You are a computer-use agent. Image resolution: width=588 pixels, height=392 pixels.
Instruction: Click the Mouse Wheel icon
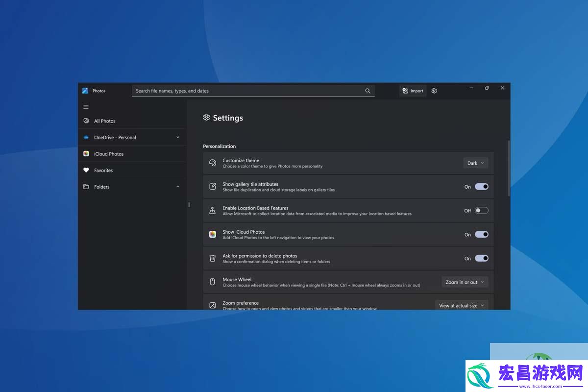(x=213, y=282)
